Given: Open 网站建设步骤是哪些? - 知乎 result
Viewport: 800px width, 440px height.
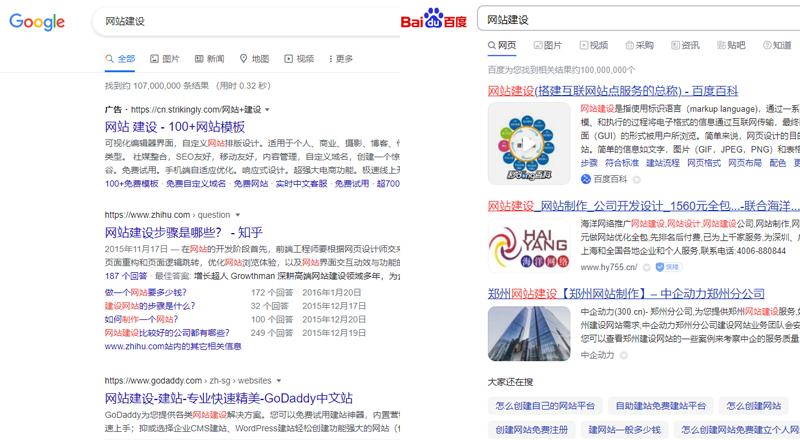Looking at the screenshot, I should [x=184, y=232].
